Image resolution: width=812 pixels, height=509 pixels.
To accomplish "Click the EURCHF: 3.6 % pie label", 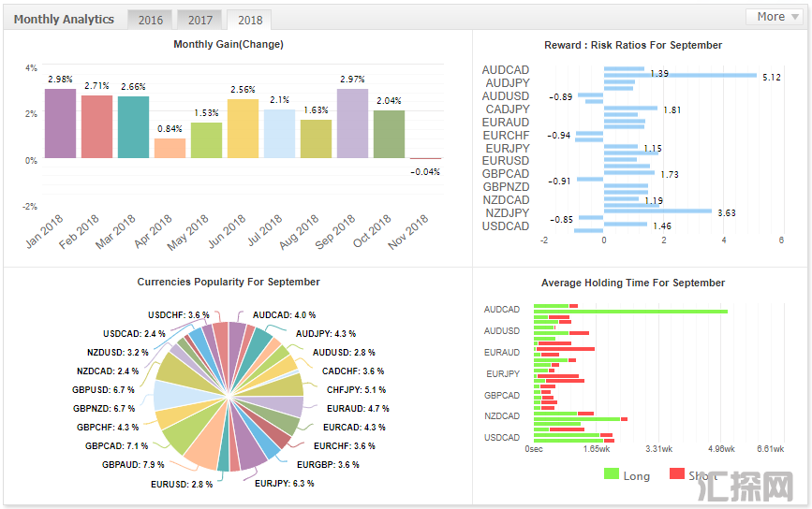I will coord(345,446).
